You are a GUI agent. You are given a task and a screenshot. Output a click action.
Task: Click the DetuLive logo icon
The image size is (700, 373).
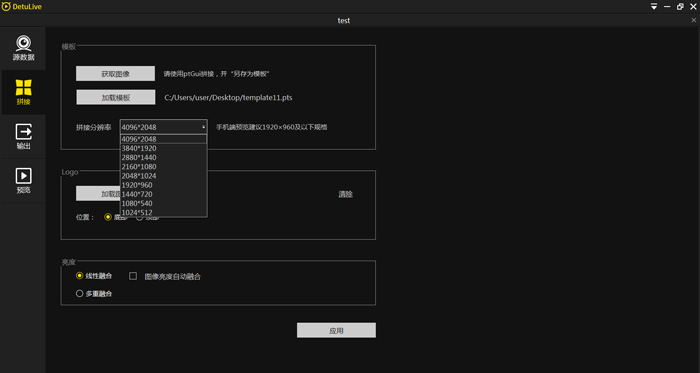(x=5, y=6)
